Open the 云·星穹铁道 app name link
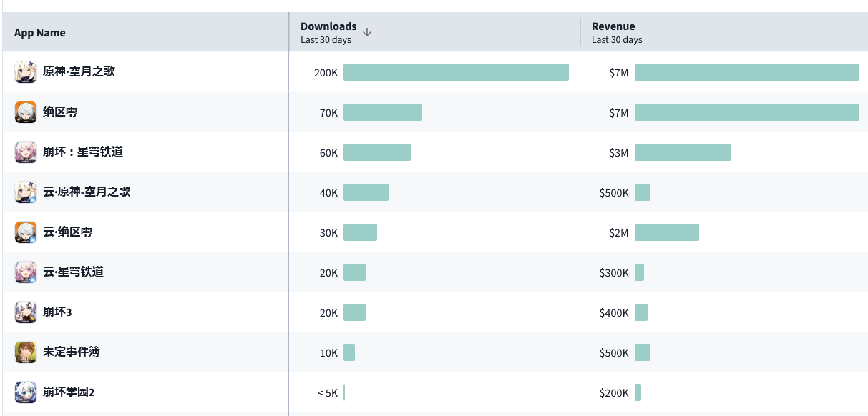This screenshot has height=416, width=868. [73, 272]
